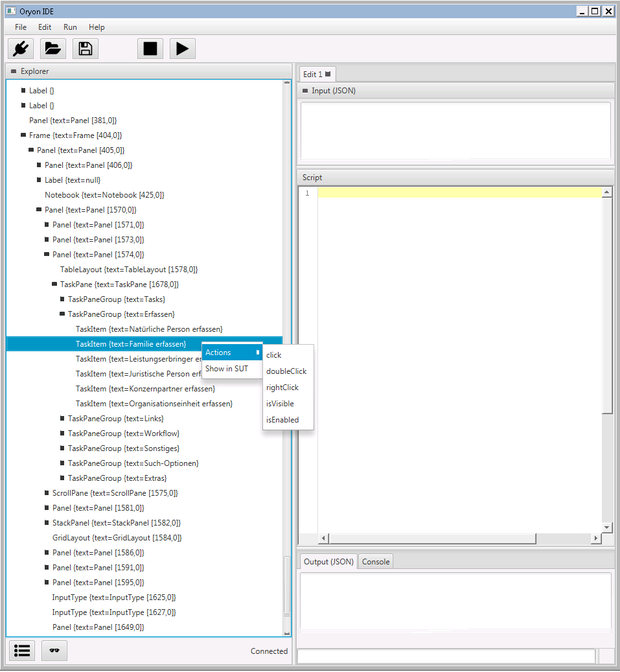The image size is (620, 672).
Task: Collapse the TaskPaneGroup Erfassen node
Action: [62, 314]
